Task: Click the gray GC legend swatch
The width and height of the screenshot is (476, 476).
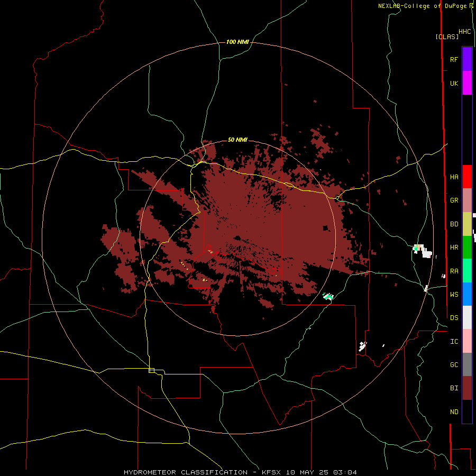Action: pyautogui.click(x=467, y=364)
